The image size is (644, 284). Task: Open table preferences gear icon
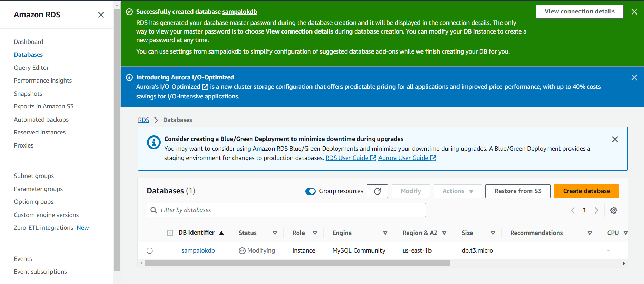tap(613, 210)
